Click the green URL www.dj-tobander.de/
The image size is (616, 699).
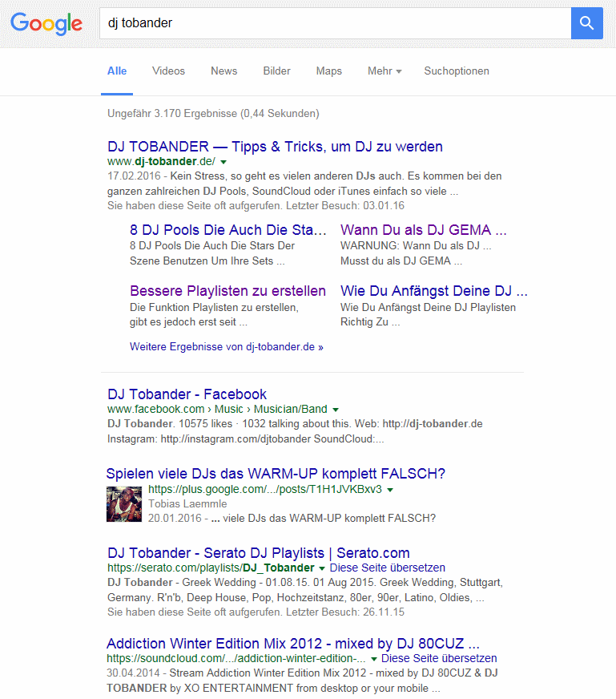[161, 161]
